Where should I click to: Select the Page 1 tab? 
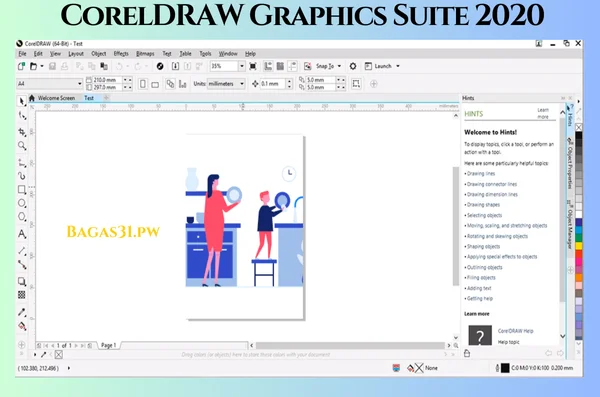click(109, 345)
